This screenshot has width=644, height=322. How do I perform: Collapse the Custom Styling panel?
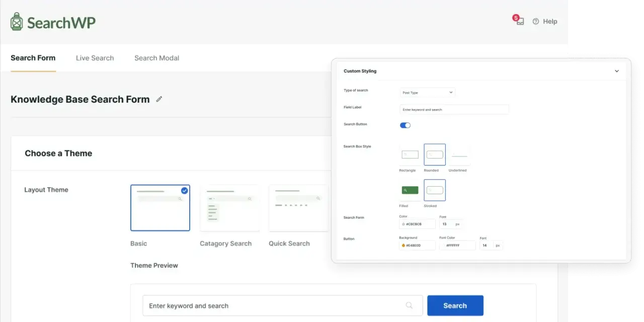click(x=617, y=71)
